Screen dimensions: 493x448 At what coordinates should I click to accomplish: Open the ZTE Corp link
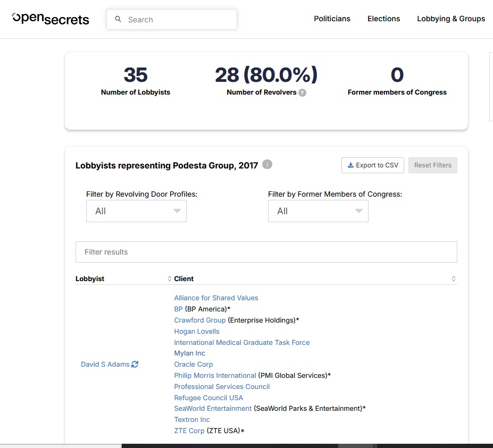(189, 430)
